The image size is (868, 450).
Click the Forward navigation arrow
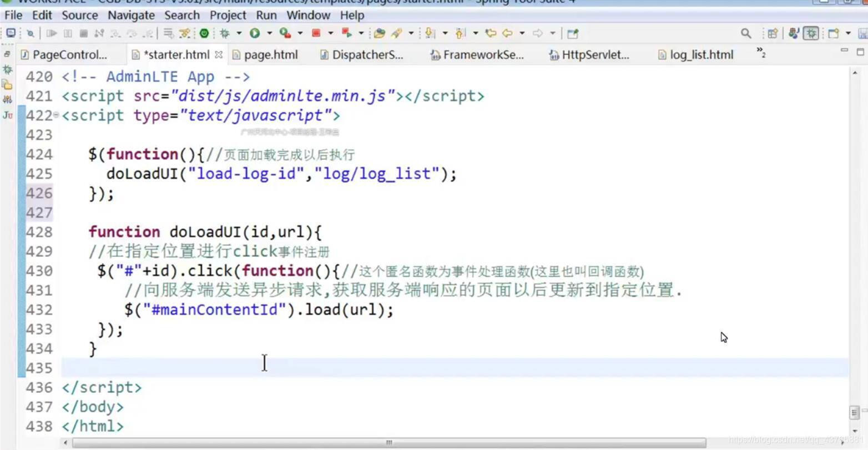(x=538, y=33)
